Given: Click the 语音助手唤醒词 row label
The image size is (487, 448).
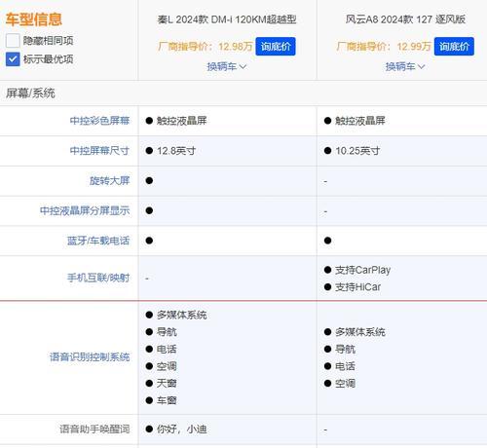Looking at the screenshot, I should [x=94, y=429].
